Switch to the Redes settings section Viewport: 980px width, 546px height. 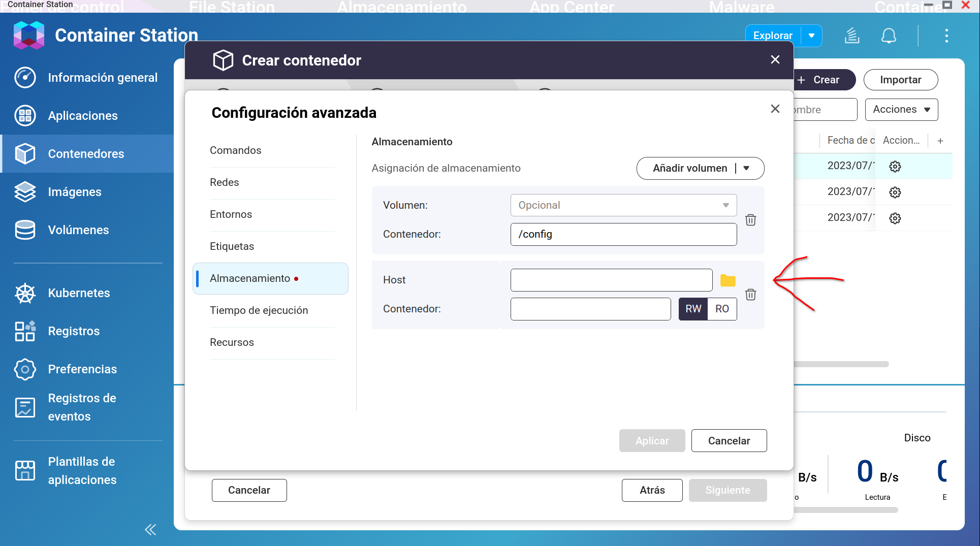pyautogui.click(x=224, y=182)
